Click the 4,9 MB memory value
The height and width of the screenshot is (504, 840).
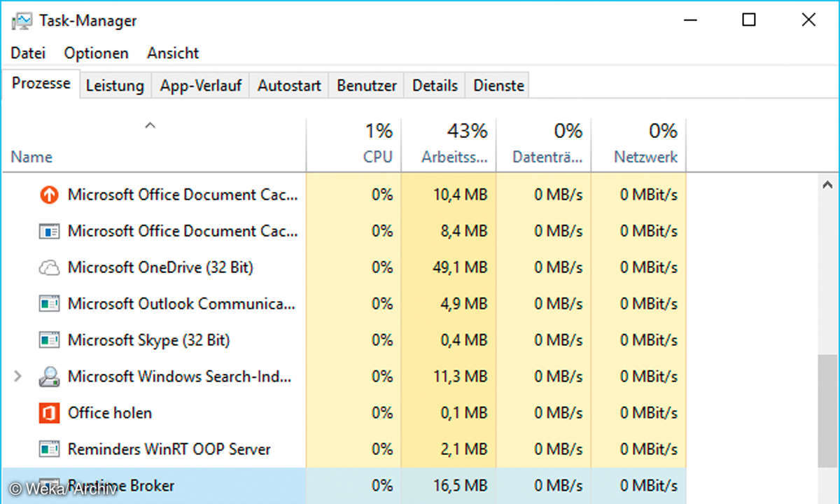click(x=465, y=304)
